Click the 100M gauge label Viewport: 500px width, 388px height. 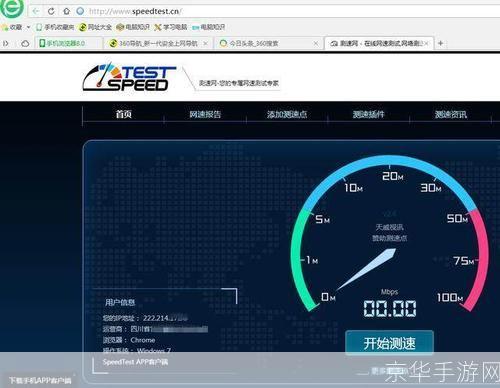[450, 297]
